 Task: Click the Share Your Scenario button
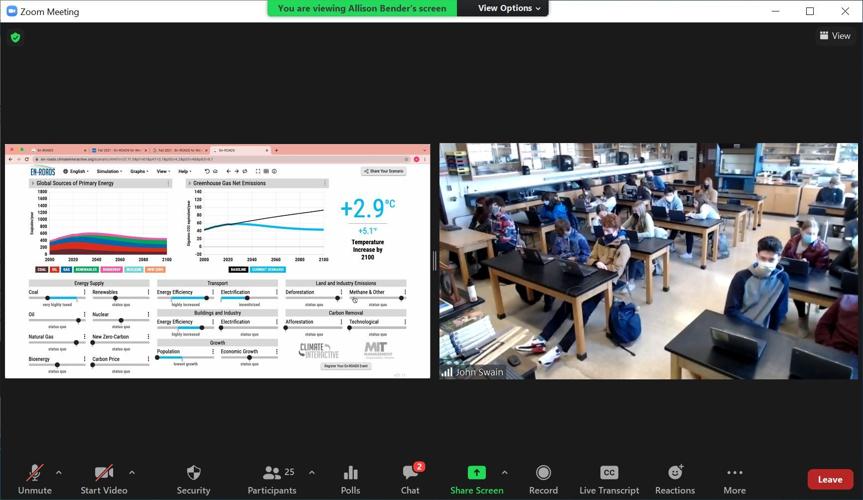(384, 171)
